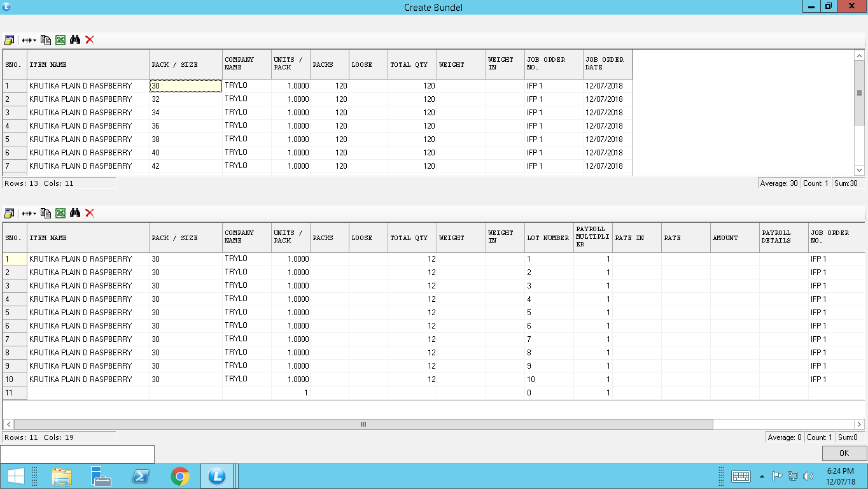
Task: Click lower grid units/pack cell in row 11
Action: [x=291, y=393]
